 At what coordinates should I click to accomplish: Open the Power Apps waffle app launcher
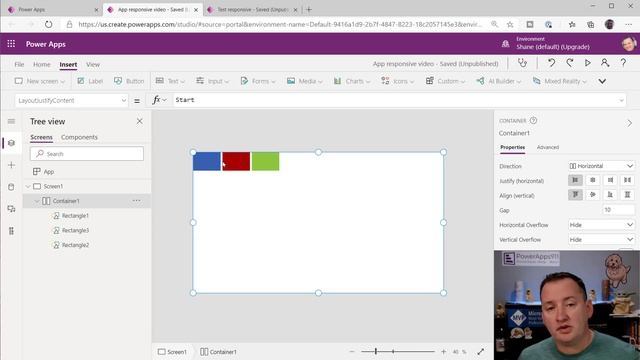11,44
